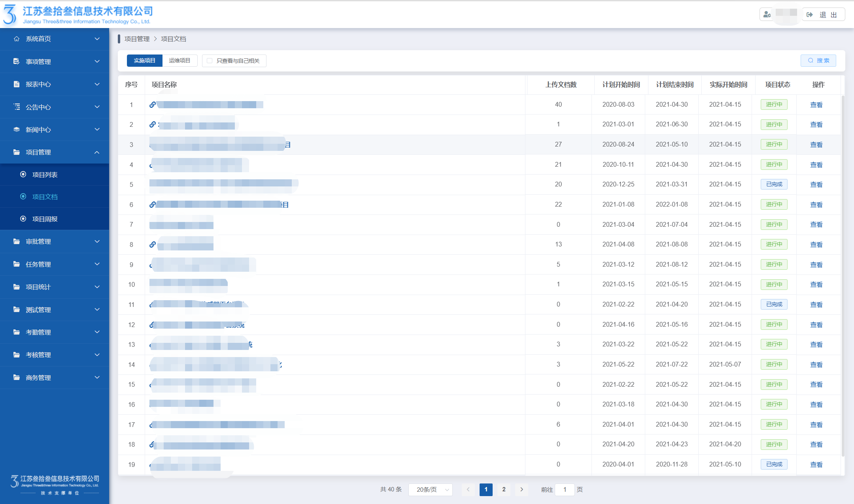854x504 pixels.
Task: Check the 只查看与自己相关 checkbox
Action: pos(210,61)
